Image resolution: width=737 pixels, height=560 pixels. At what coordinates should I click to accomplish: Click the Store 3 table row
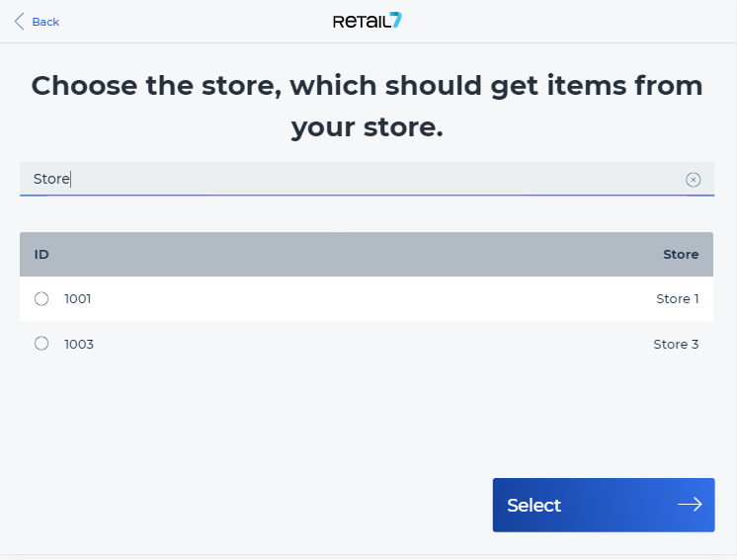click(367, 344)
